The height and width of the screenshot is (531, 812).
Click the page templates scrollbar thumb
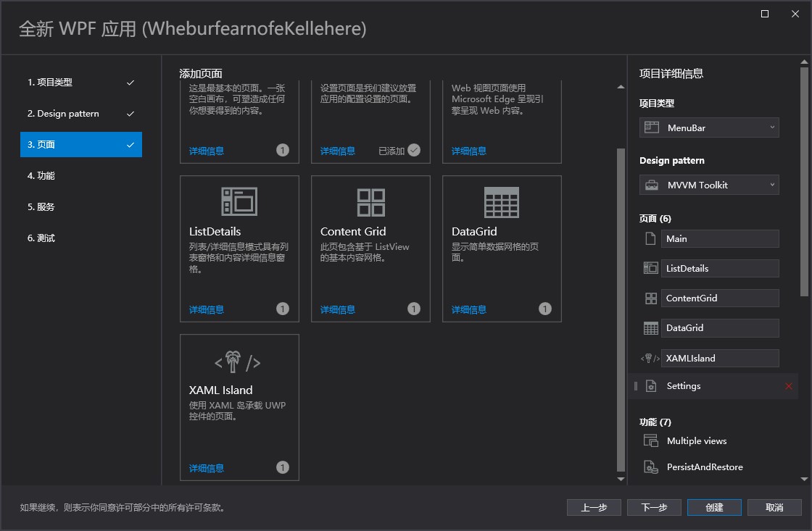pos(621,309)
